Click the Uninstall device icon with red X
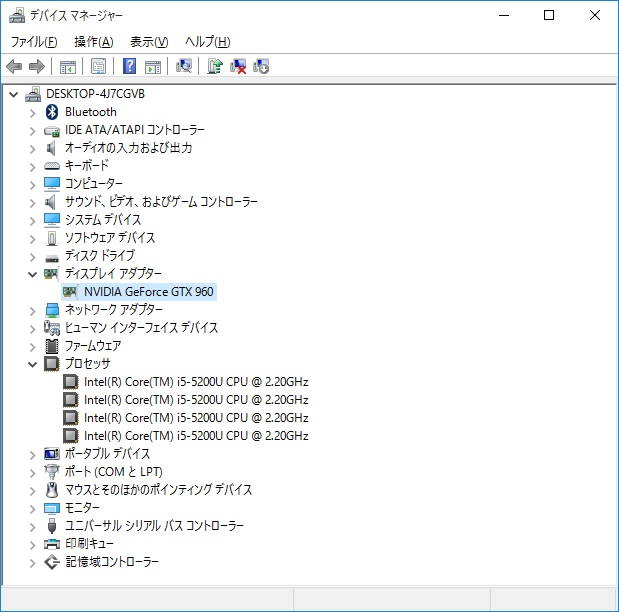Viewport: 619px width, 612px height. coord(238,67)
